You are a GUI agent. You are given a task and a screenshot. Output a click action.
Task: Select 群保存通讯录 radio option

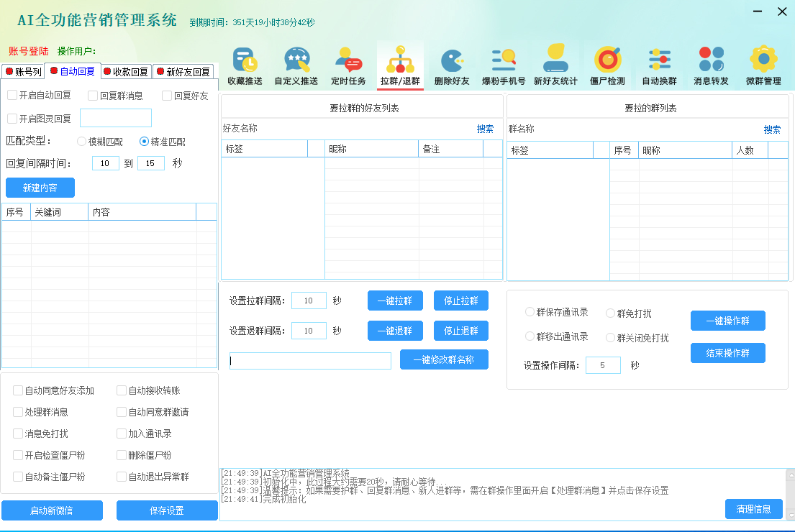[x=530, y=311]
